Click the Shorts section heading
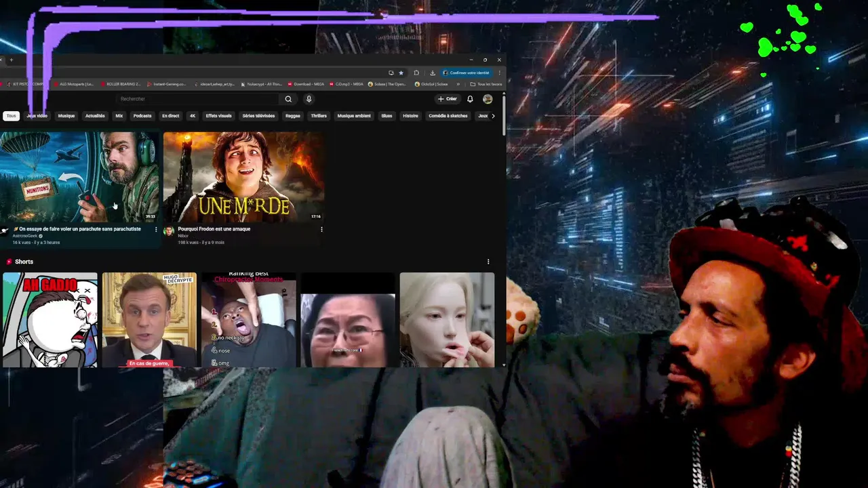The width and height of the screenshot is (868, 488). click(x=24, y=262)
